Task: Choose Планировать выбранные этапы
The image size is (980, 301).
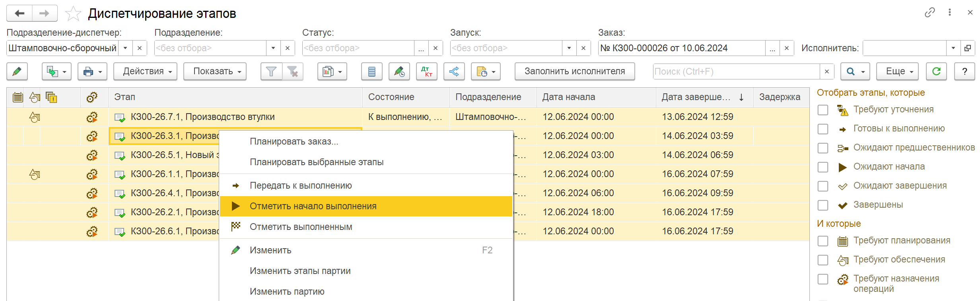Action: [x=366, y=162]
